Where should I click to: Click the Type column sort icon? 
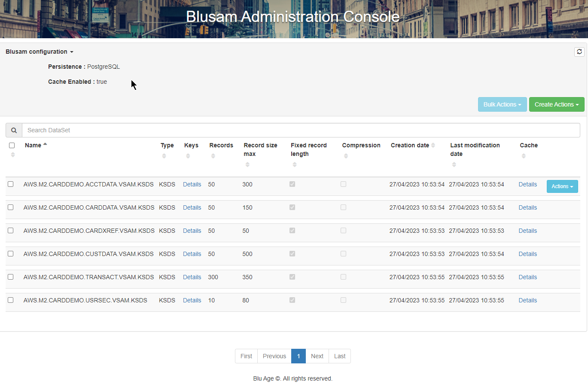pos(164,155)
